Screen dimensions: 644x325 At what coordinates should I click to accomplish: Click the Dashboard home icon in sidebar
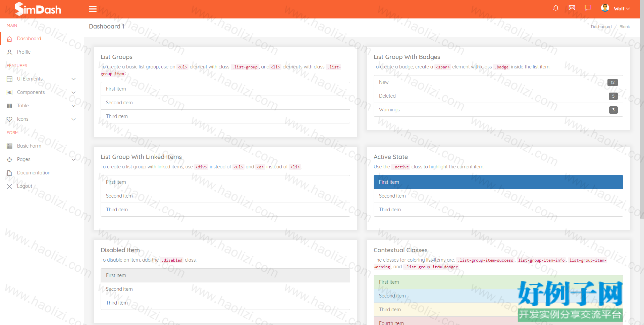(9, 39)
